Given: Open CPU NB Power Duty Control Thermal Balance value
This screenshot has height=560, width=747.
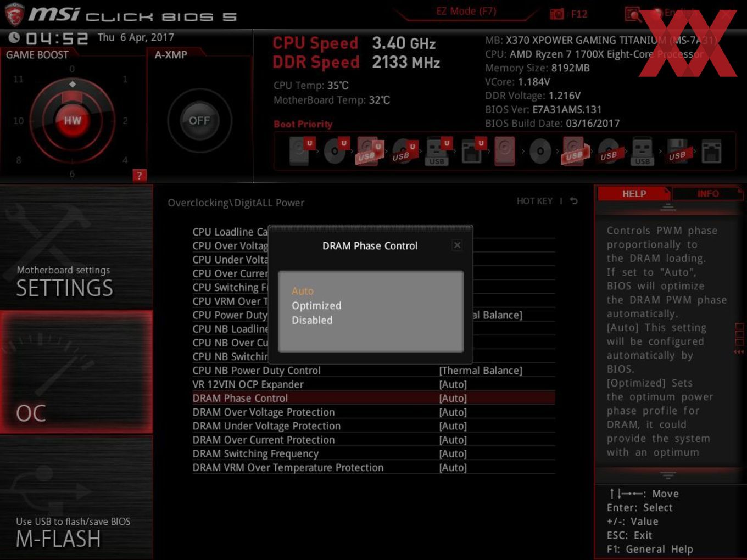Looking at the screenshot, I should 481,371.
